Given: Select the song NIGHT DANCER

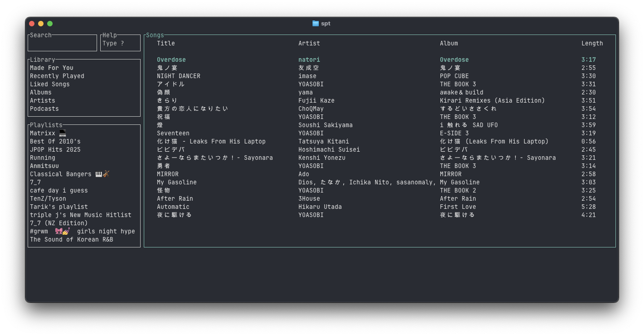Looking at the screenshot, I should [x=179, y=76].
